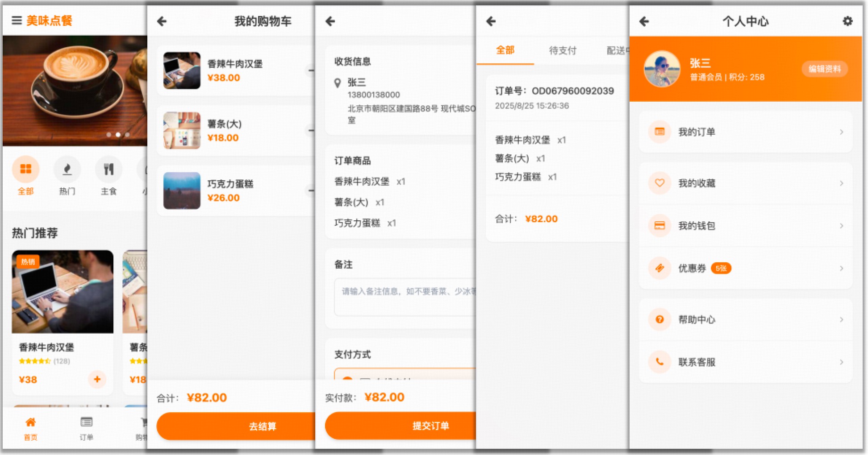This screenshot has height=455, width=868.
Task: Select the 热门 category icon
Action: (67, 170)
